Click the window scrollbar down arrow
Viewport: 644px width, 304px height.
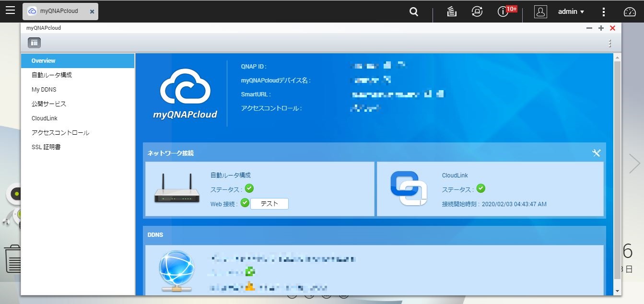617,291
